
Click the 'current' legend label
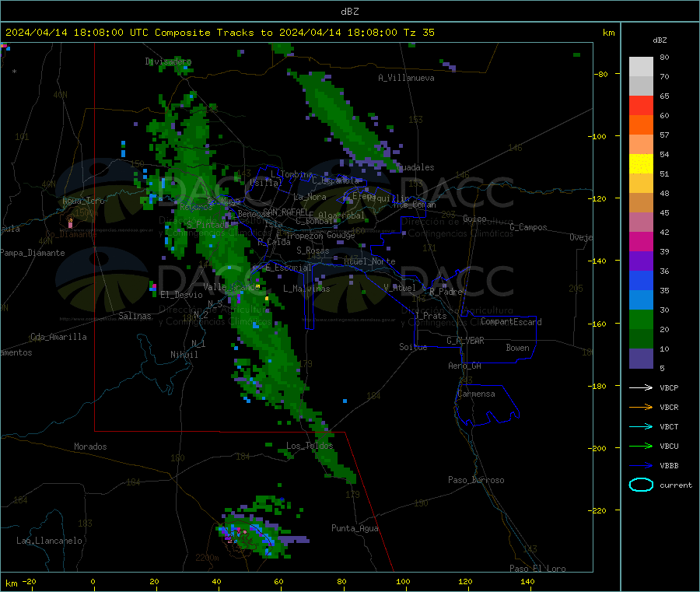tap(675, 485)
